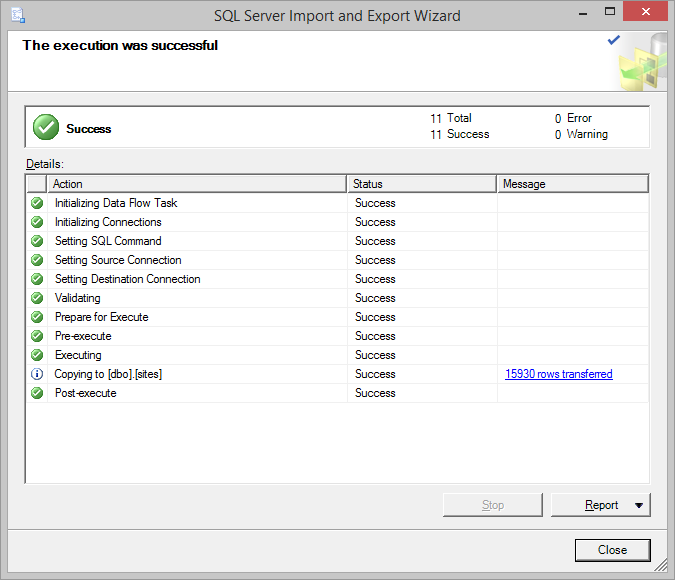675x580 pixels.
Task: Click the Close button at bottom
Action: coord(613,550)
